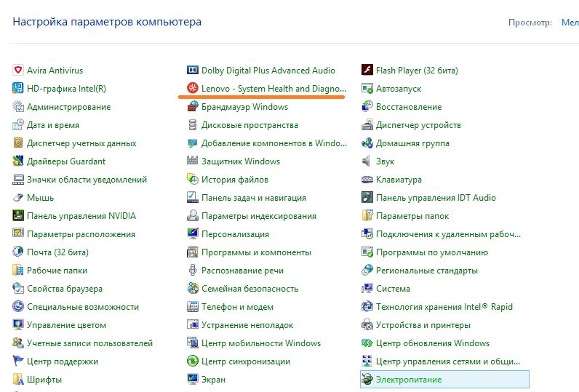Open Центр обновления Windows
Screen dimensions: 579x392
(x=432, y=343)
